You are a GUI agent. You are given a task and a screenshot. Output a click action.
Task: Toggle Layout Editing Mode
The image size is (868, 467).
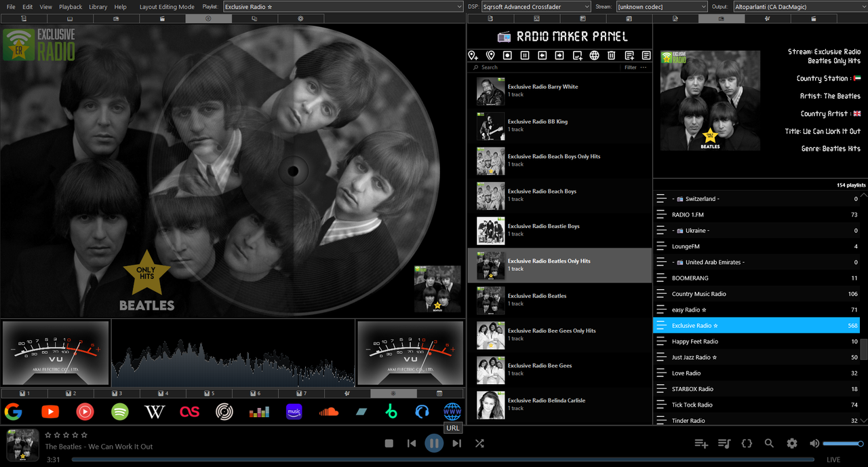(167, 7)
